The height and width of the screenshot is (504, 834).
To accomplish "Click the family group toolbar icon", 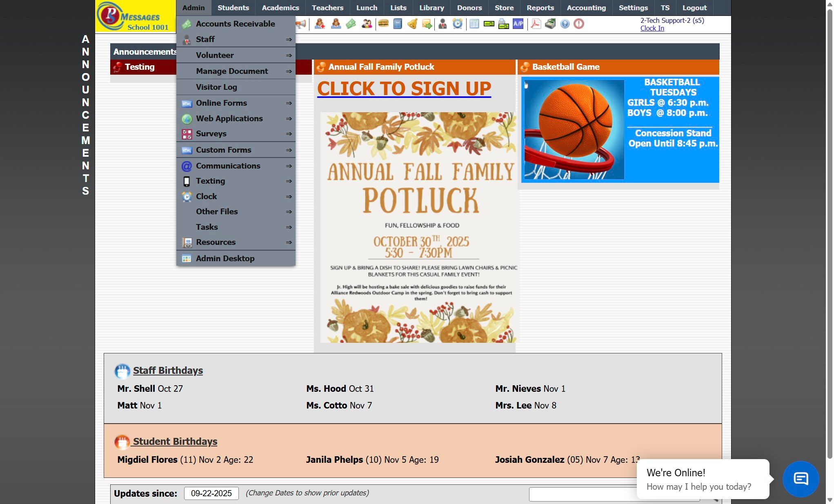I will (x=367, y=24).
